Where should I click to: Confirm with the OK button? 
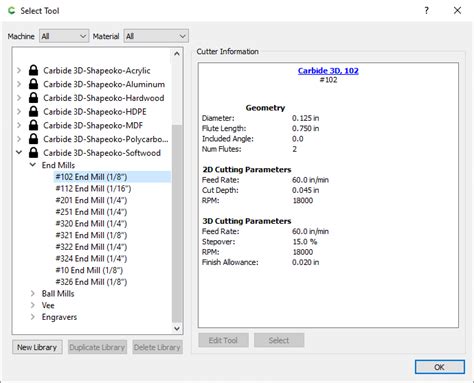(x=440, y=367)
